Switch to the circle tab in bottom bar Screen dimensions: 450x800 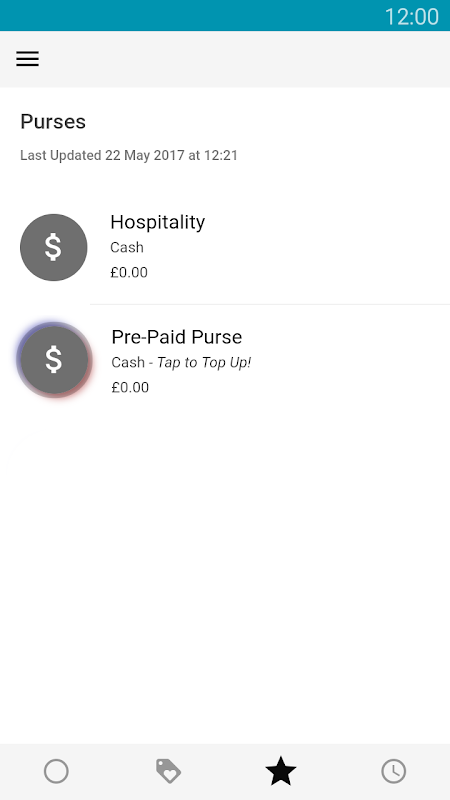56,771
